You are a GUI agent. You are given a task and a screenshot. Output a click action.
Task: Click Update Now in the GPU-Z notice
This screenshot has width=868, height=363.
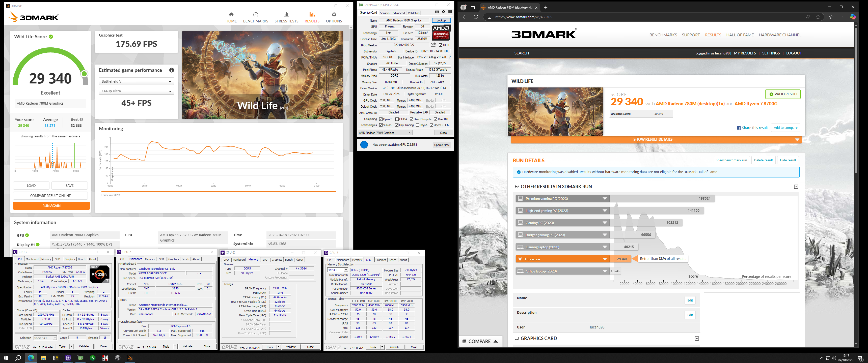pos(442,145)
